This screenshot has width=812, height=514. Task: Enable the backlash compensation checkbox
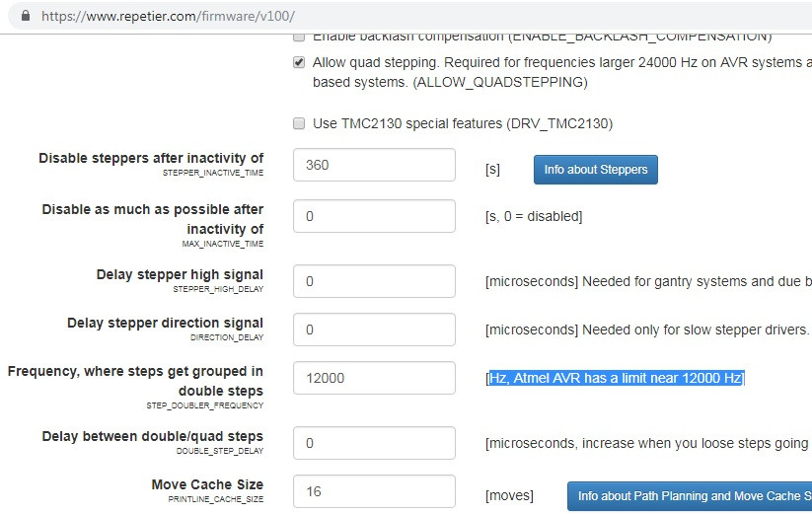[299, 37]
